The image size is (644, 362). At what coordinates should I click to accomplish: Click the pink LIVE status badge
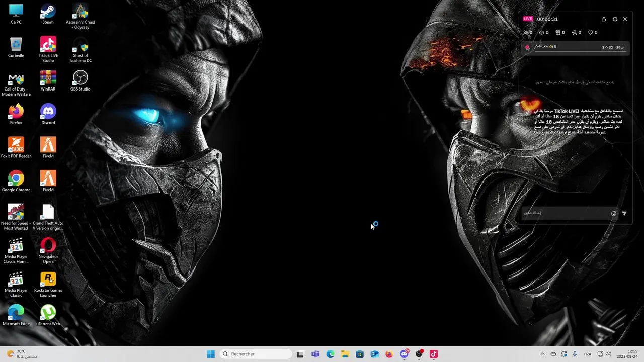click(528, 19)
